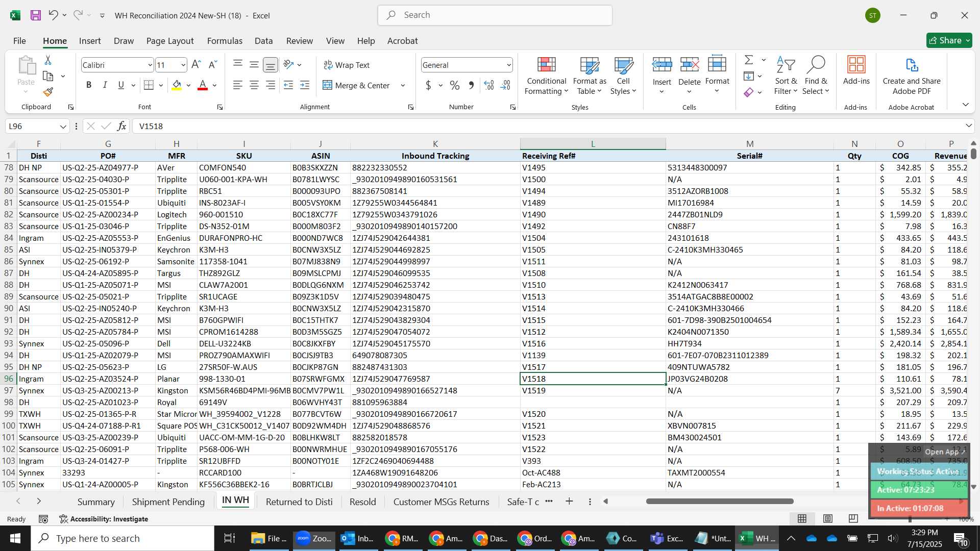Image resolution: width=980 pixels, height=551 pixels.
Task: Click the Decrease Indent icon
Action: click(x=288, y=85)
